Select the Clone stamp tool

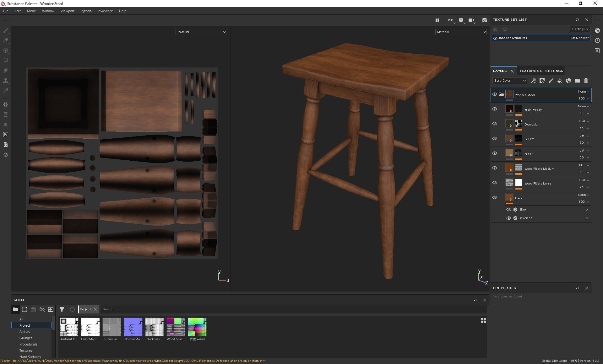pyautogui.click(x=6, y=81)
